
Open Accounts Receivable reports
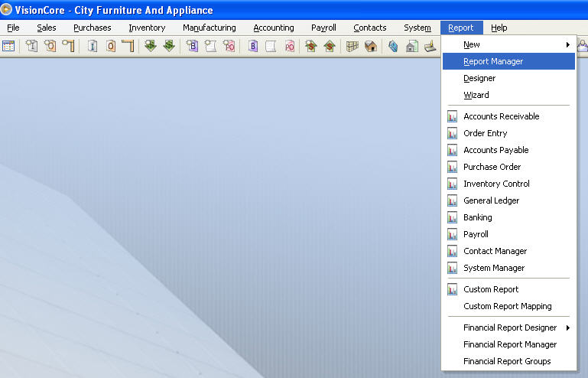pos(508,116)
